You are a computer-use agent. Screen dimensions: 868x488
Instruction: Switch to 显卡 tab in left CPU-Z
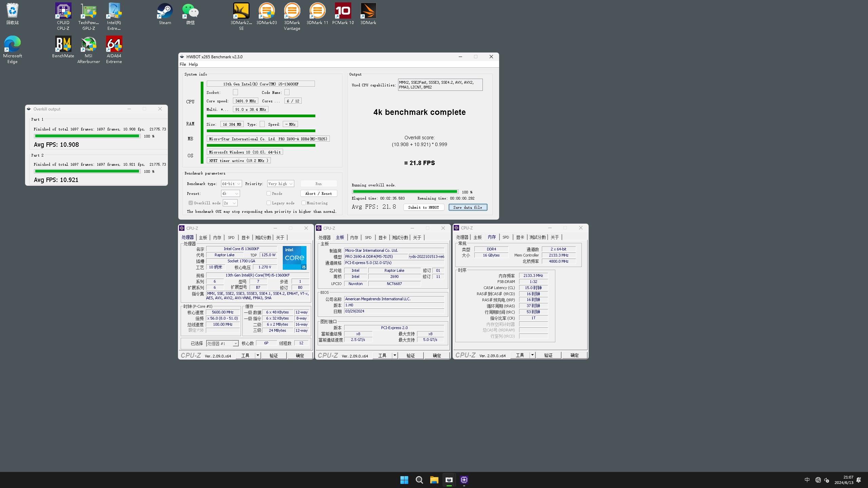[x=245, y=238]
